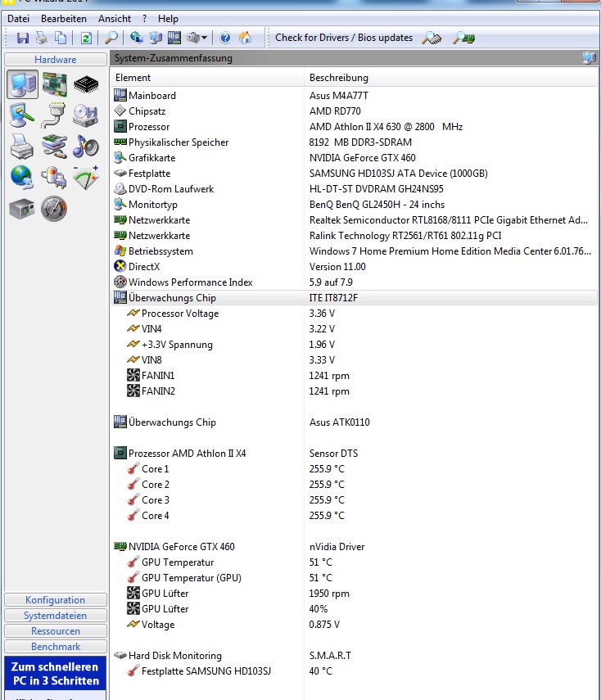Viewport: 601px width, 700px height.
Task: Click the Bios update magnifier chip icon
Action: (463, 38)
